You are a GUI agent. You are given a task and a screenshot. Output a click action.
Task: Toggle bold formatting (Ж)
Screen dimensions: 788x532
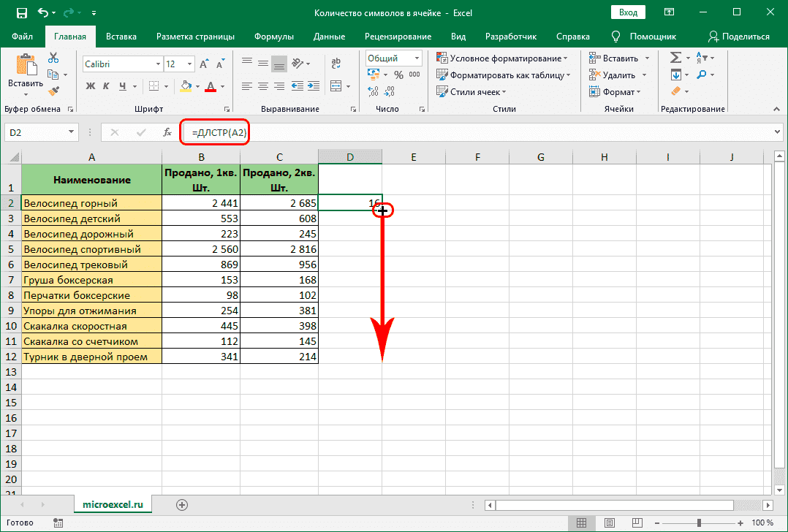91,86
